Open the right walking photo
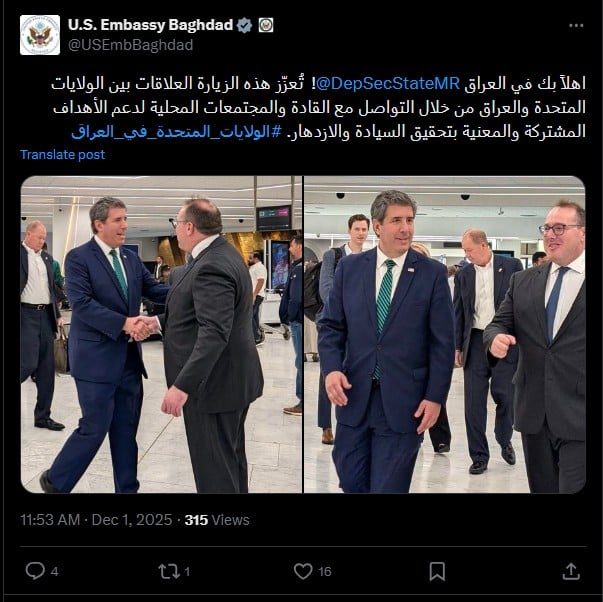 (445, 334)
